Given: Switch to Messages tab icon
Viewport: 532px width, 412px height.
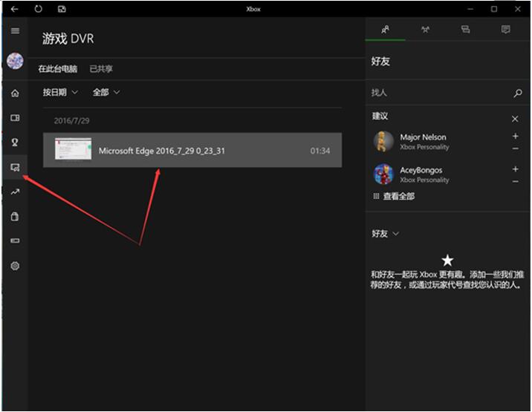Looking at the screenshot, I should click(x=465, y=30).
